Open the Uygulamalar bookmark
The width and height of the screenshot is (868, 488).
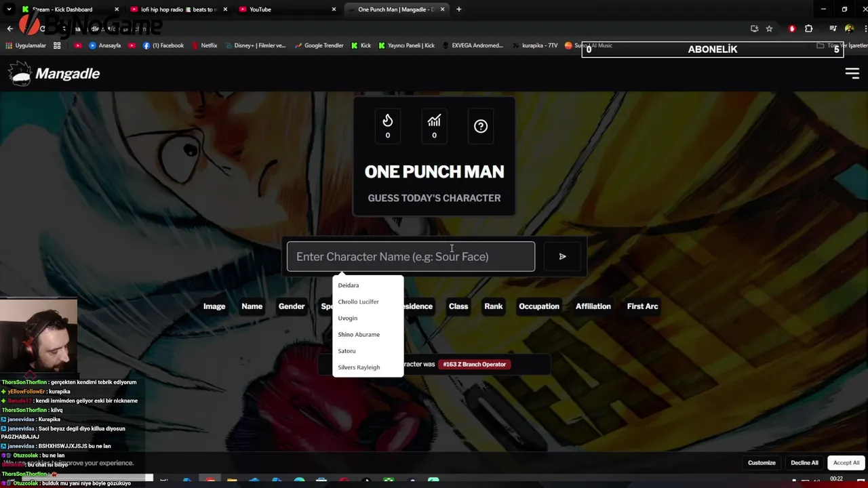(26, 45)
